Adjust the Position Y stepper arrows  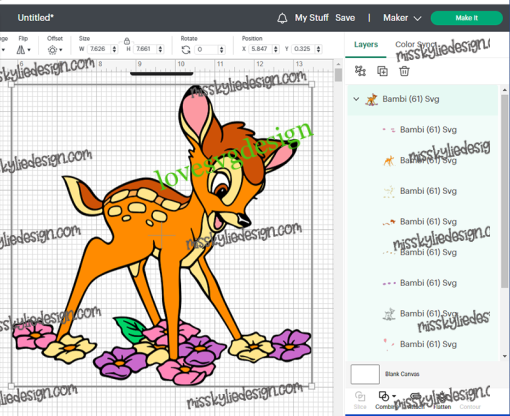tap(318, 49)
